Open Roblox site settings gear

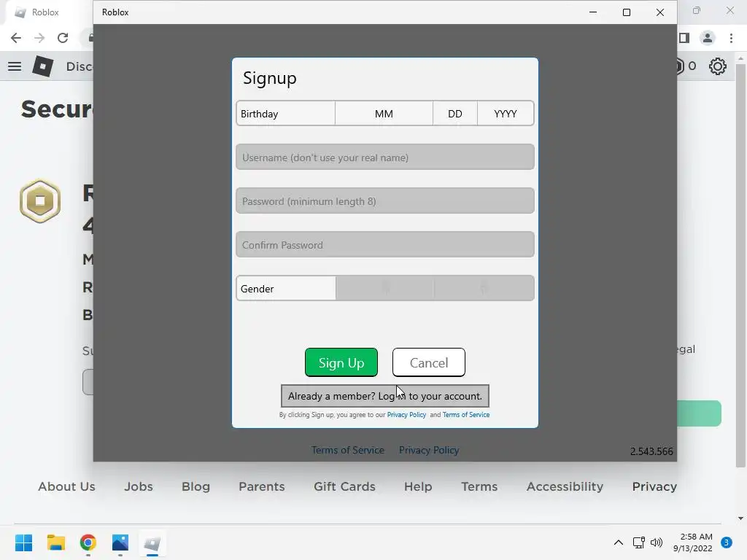(x=718, y=66)
